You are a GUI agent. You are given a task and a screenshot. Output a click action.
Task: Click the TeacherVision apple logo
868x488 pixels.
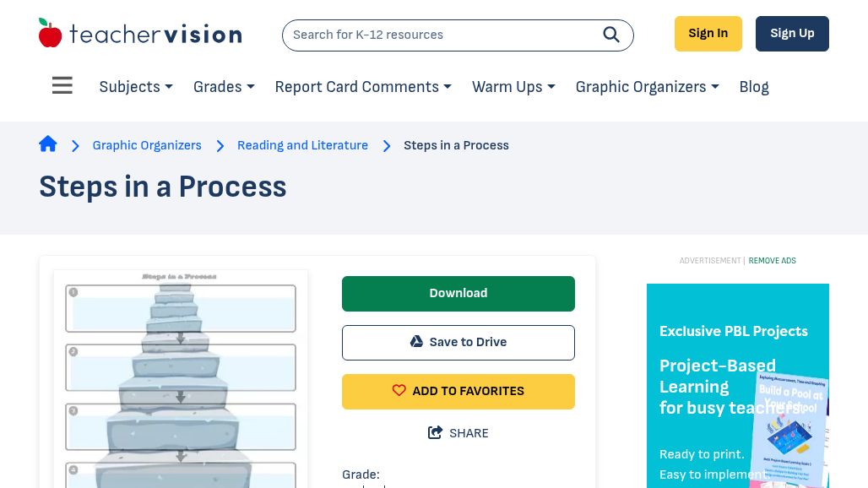click(51, 34)
